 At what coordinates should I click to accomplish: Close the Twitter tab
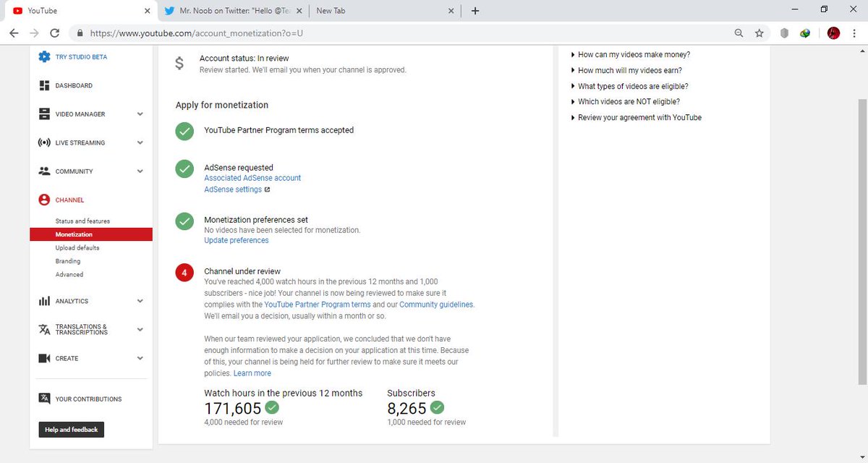[299, 11]
